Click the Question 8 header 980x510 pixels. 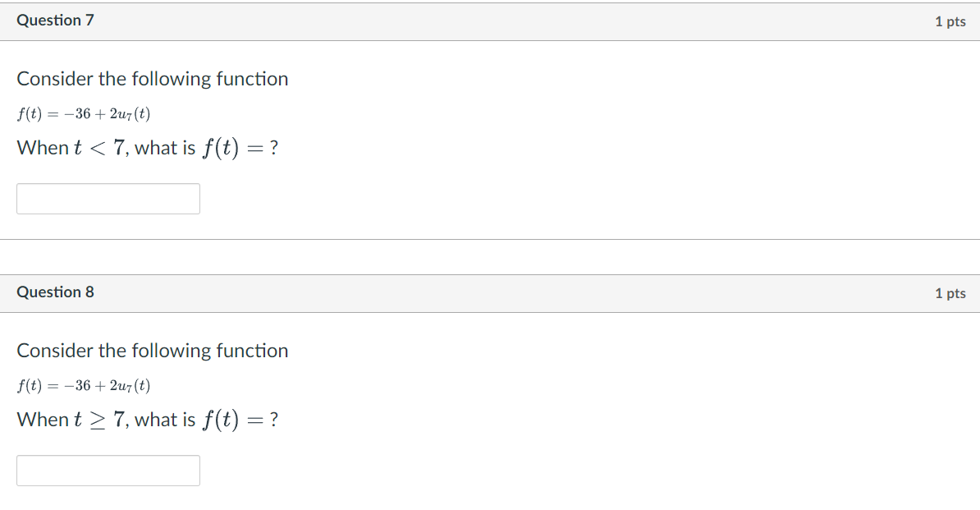pyautogui.click(x=56, y=292)
